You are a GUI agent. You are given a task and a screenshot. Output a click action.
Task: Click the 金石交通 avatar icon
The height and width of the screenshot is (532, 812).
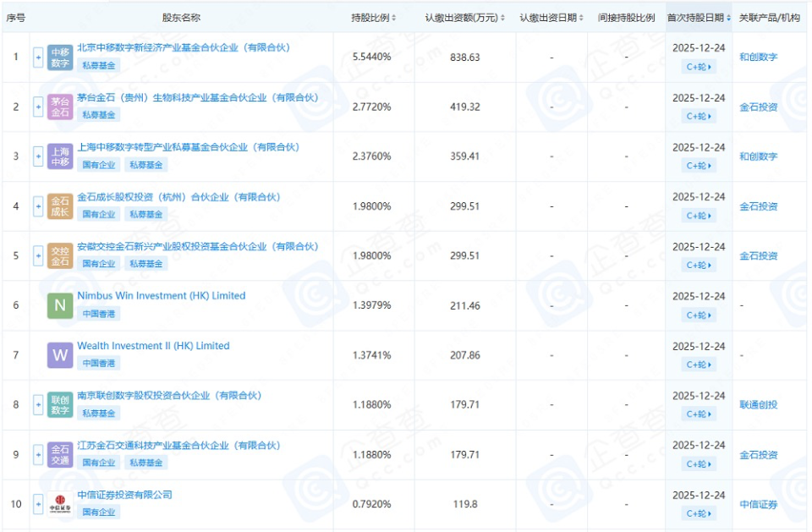point(59,454)
